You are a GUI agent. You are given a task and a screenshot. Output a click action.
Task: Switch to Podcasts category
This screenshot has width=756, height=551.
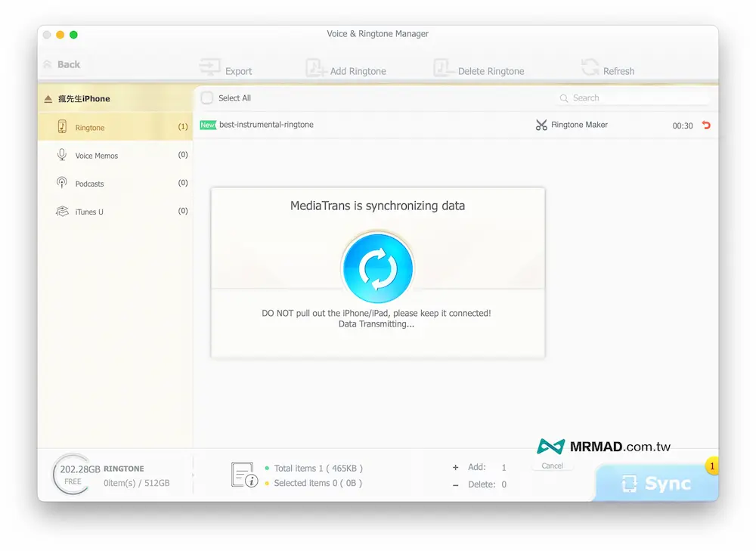pyautogui.click(x=89, y=184)
